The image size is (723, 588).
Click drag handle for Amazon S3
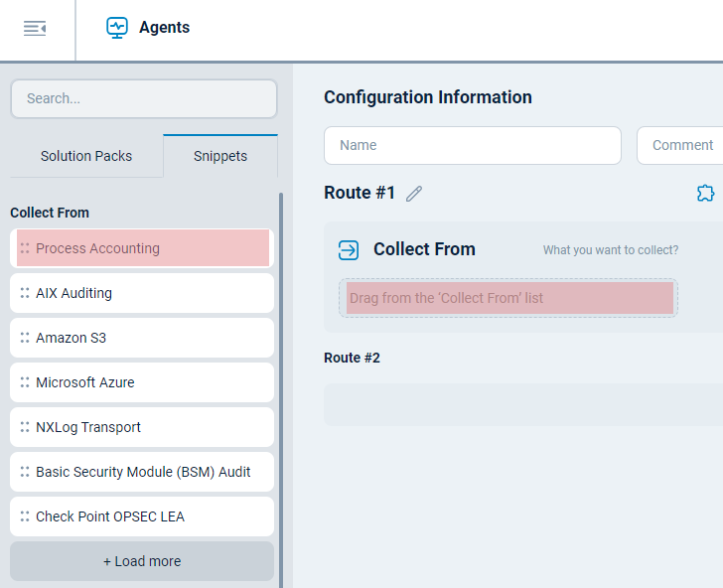pos(24,338)
